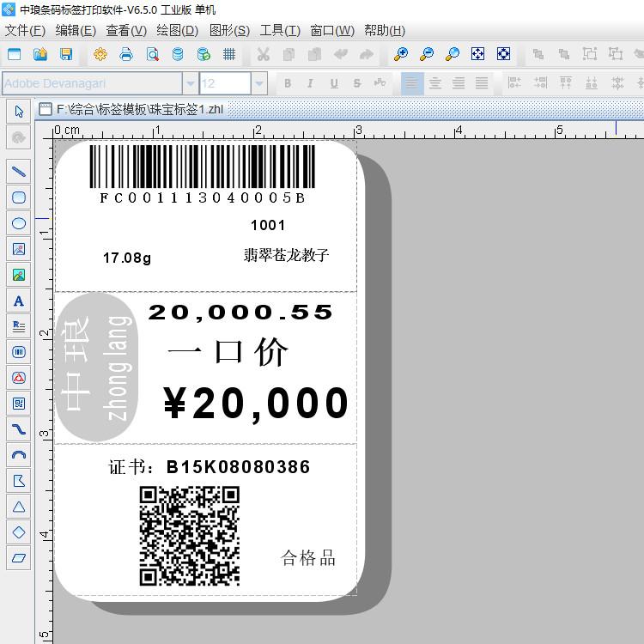
Task: Set text align center
Action: click(x=435, y=83)
